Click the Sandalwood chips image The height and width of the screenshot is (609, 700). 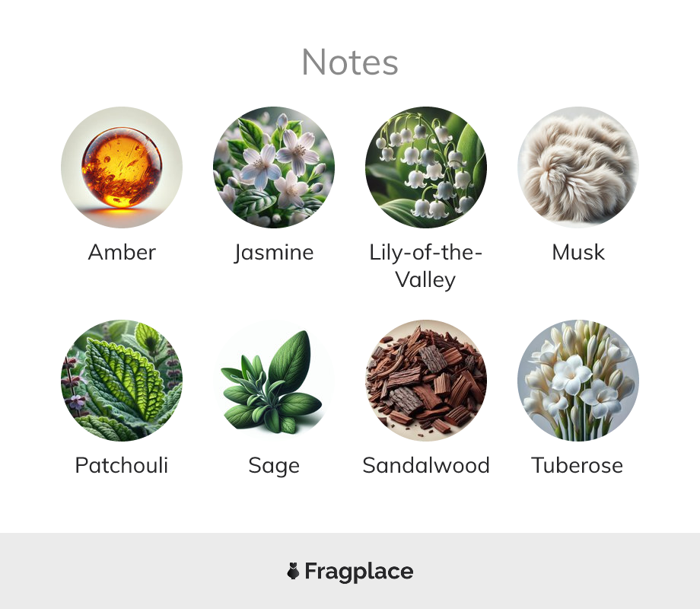coord(426,380)
